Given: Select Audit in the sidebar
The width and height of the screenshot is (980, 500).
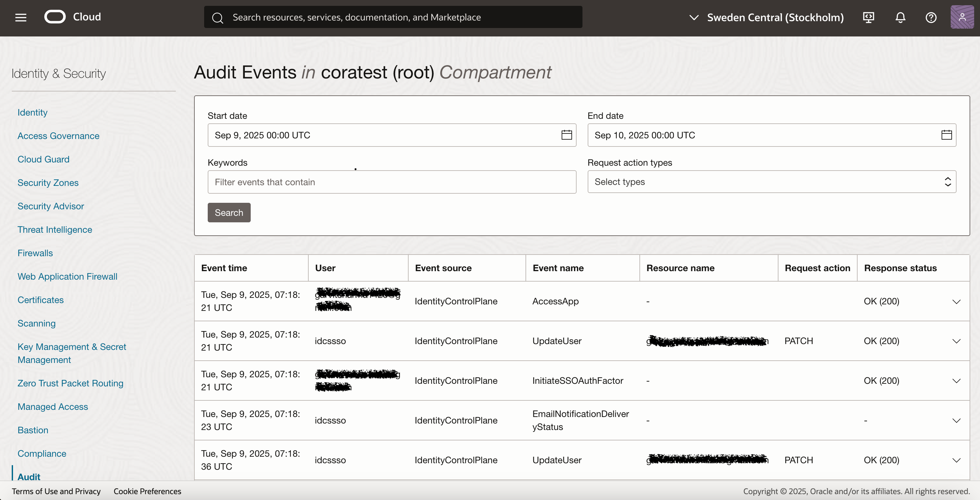Looking at the screenshot, I should pos(29,477).
